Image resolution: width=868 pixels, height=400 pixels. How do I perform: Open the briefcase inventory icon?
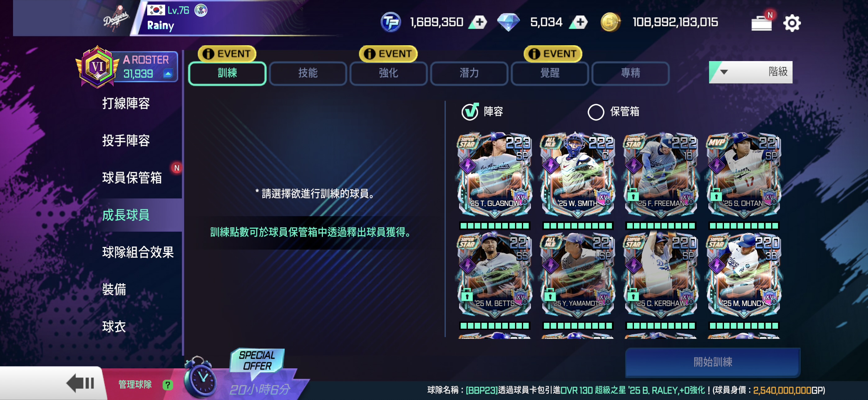click(x=762, y=23)
